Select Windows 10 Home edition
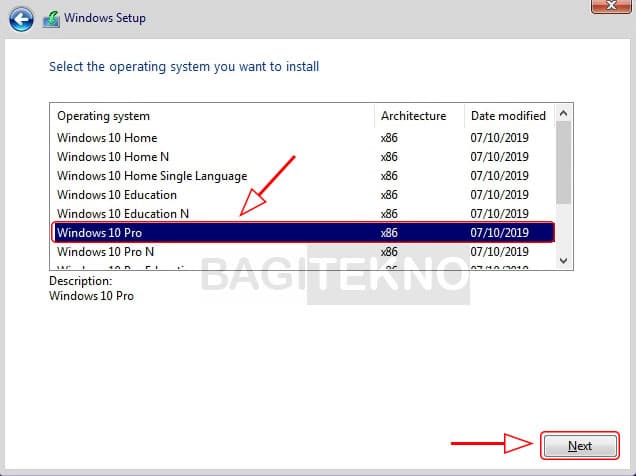The height and width of the screenshot is (476, 636). 302,138
